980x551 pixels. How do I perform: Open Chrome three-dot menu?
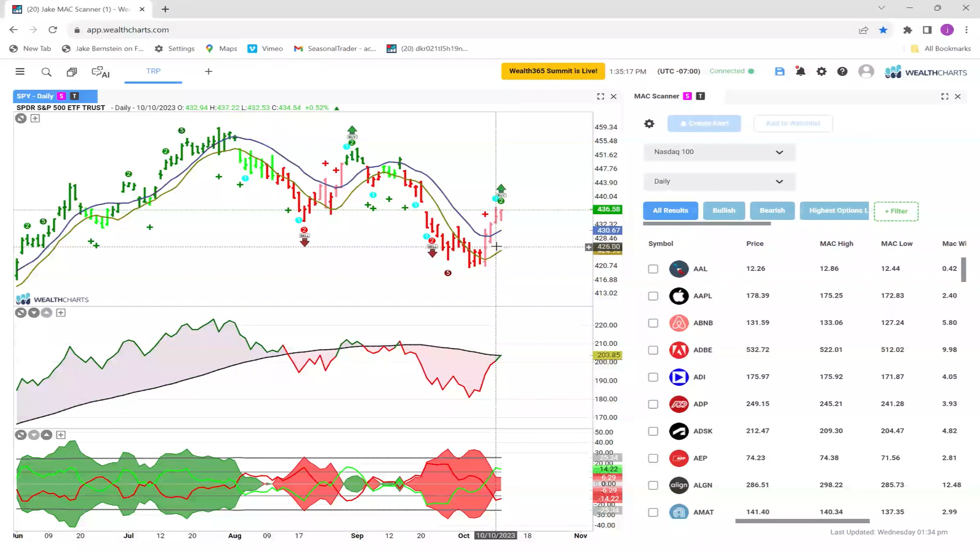coord(966,30)
